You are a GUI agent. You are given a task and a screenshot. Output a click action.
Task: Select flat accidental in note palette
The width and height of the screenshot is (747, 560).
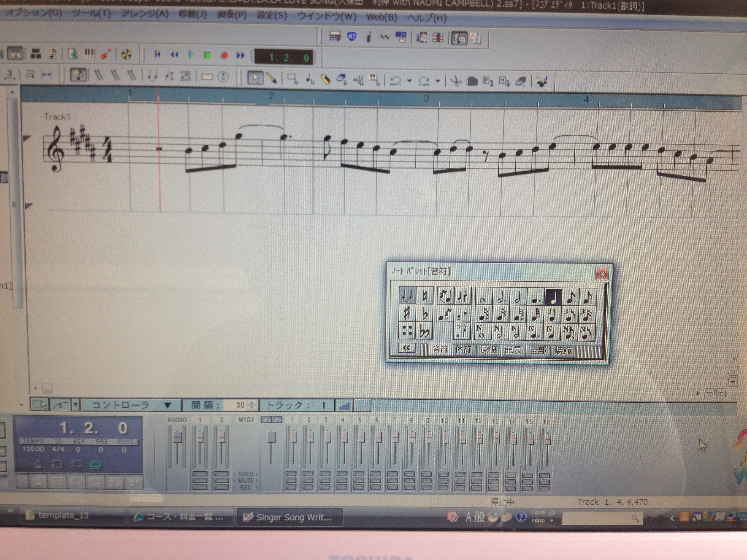point(425,314)
